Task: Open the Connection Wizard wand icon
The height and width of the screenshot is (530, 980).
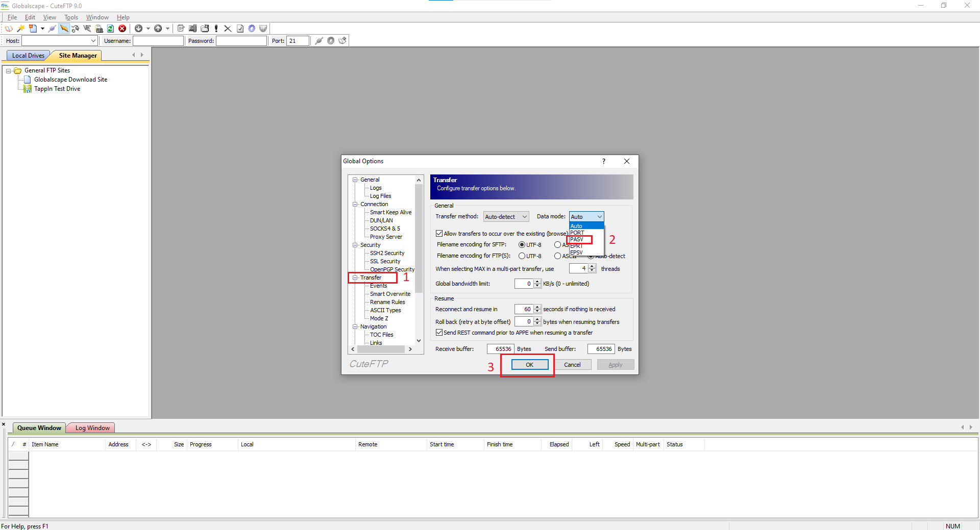Action: click(21, 29)
